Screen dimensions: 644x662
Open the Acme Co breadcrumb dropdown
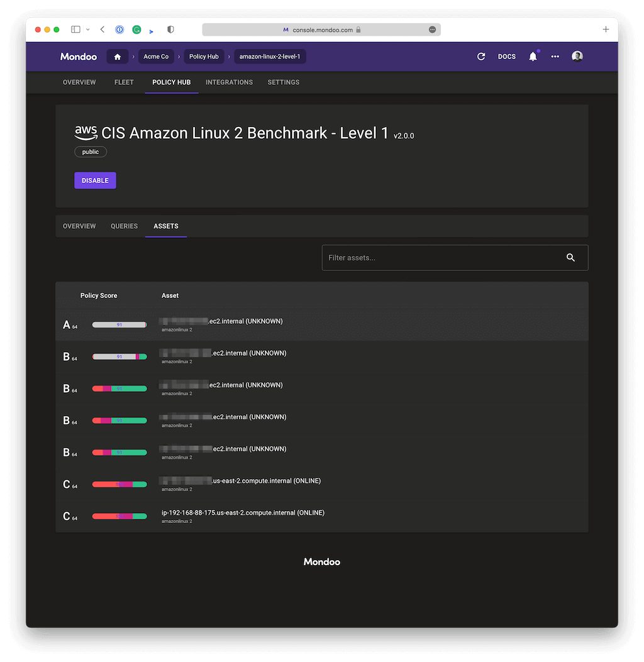(156, 56)
